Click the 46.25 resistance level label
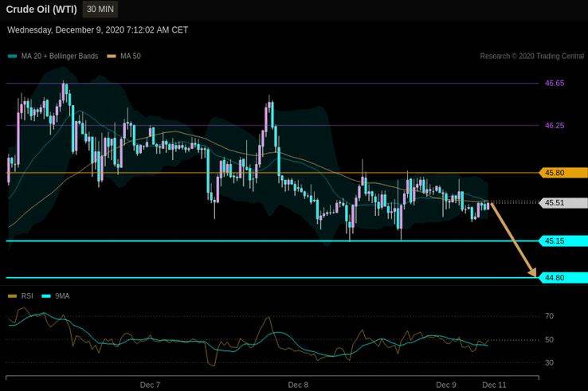 [555, 126]
